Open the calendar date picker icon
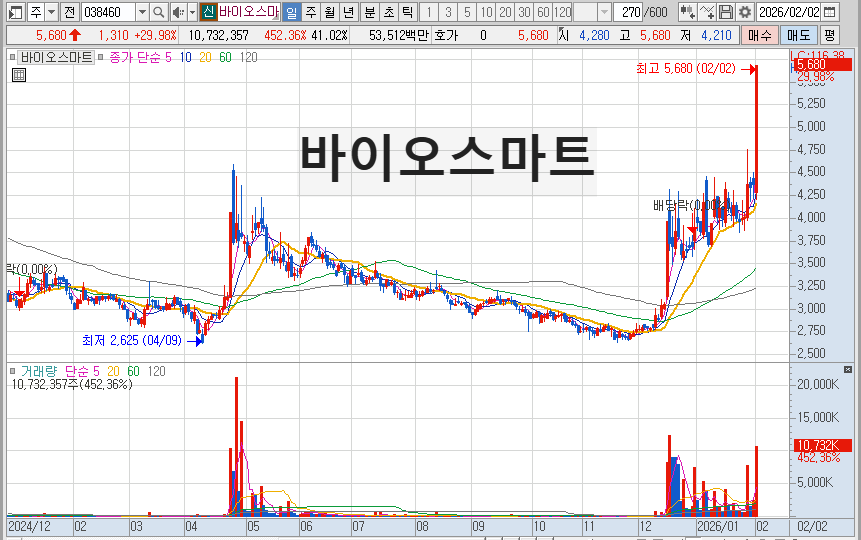 830,12
